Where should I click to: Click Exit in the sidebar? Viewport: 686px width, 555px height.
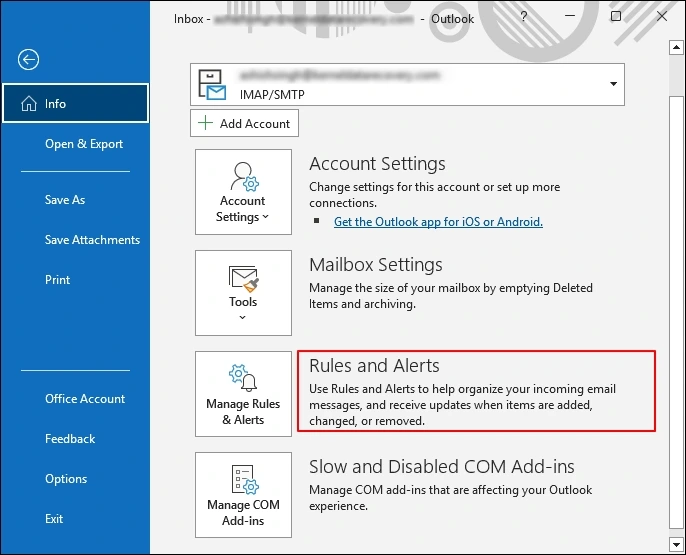[54, 519]
